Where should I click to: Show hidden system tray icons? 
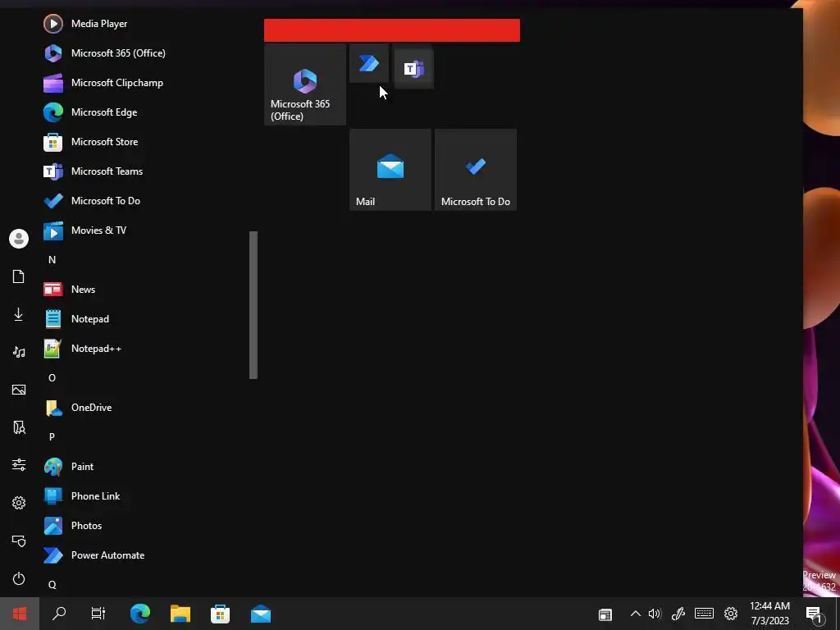coord(636,614)
